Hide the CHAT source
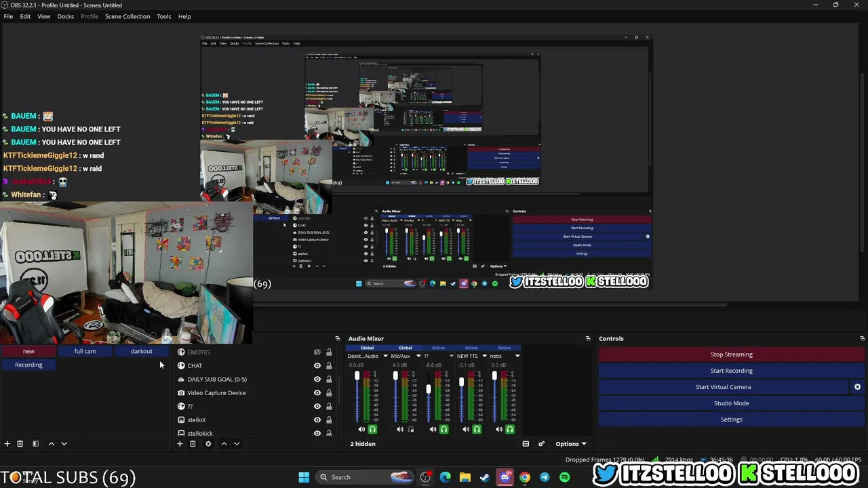Viewport: 868px width, 488px height. point(317,366)
